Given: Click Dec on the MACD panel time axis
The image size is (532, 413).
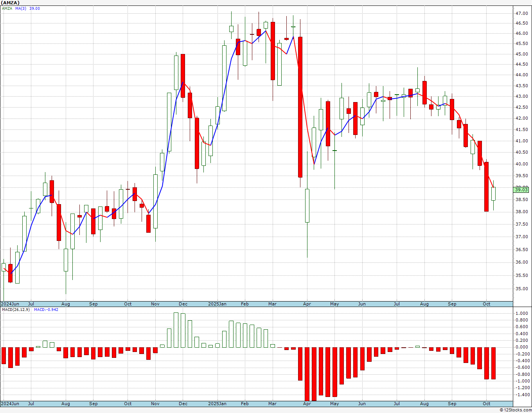Looking at the screenshot, I should click(x=183, y=404).
